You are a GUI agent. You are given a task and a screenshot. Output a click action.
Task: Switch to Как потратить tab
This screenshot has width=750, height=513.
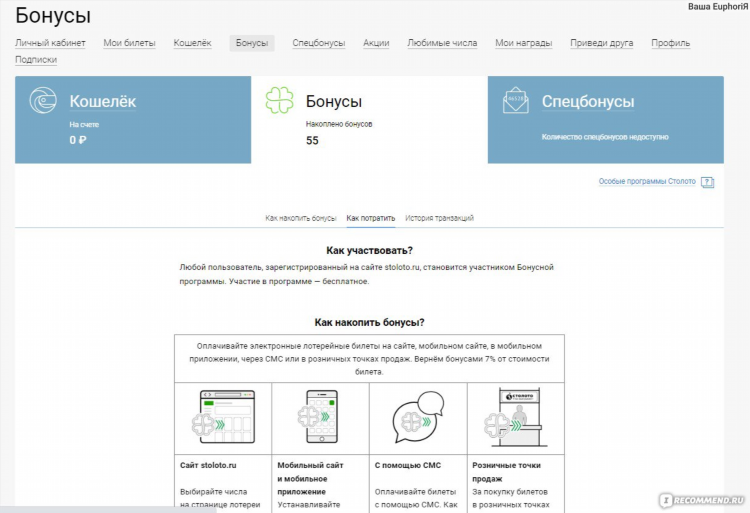coord(371,218)
